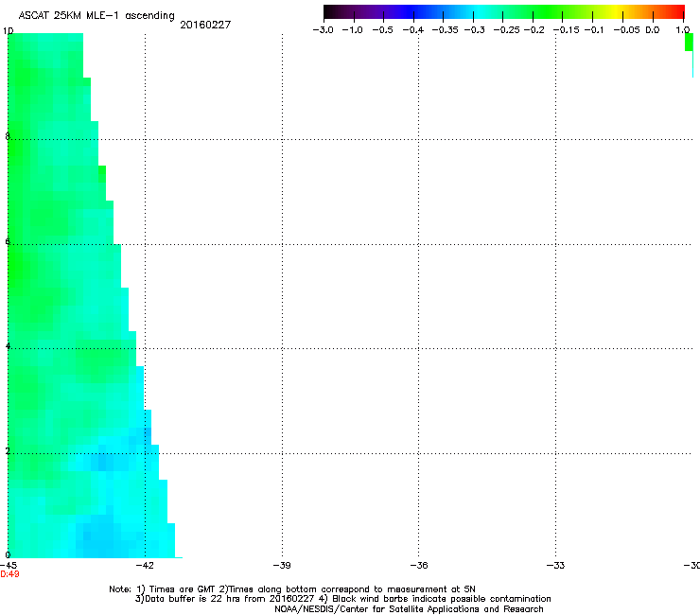The width and height of the screenshot is (700, 615).
Task: Click the -0.35 colorbar label
Action: [x=446, y=30]
